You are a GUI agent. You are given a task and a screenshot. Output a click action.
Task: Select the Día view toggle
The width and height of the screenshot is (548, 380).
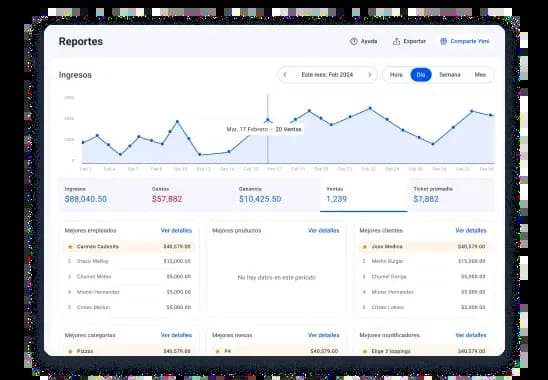pyautogui.click(x=421, y=75)
